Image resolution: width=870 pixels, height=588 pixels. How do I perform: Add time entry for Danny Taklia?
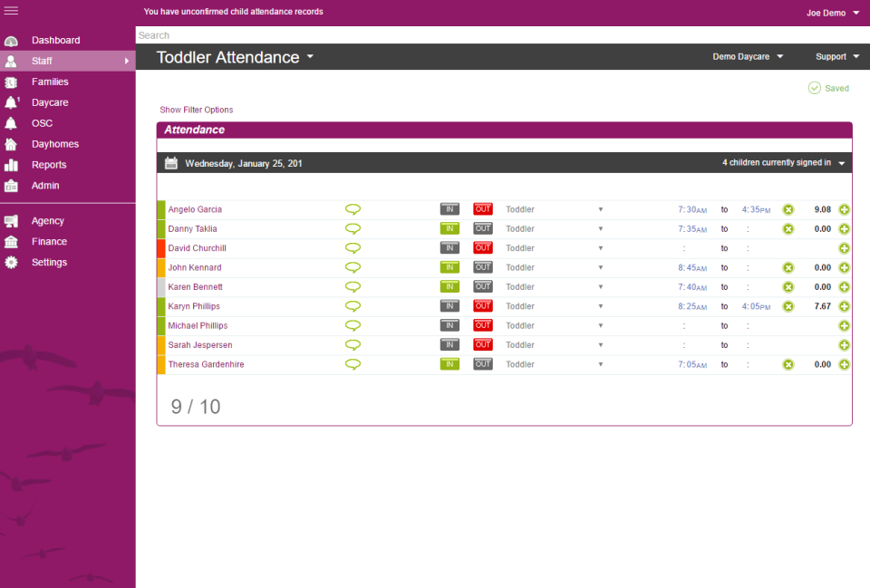844,229
